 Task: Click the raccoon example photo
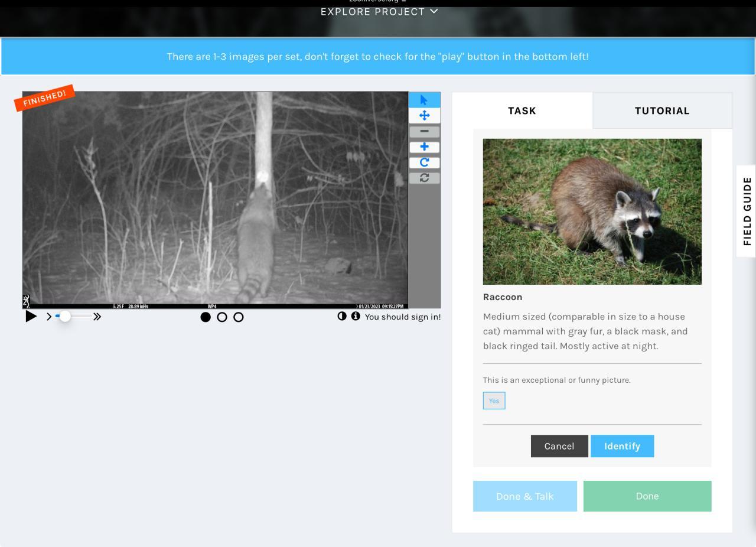592,211
